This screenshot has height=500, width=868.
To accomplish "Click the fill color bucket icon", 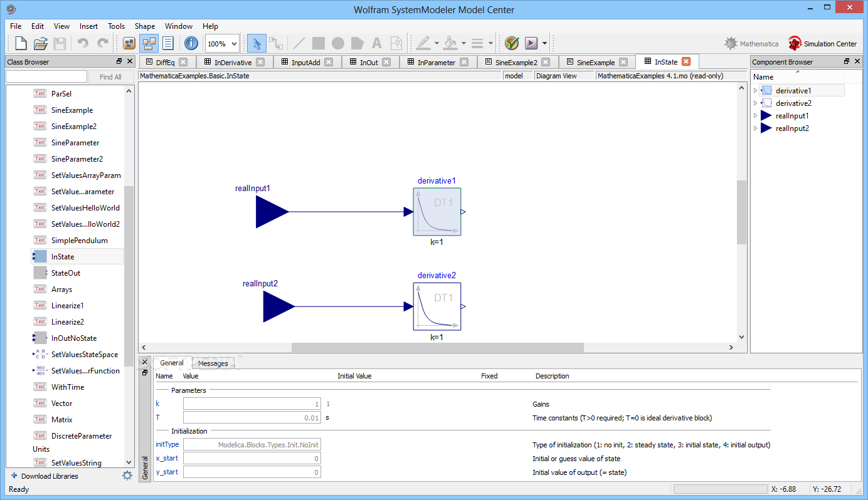I will 450,43.
